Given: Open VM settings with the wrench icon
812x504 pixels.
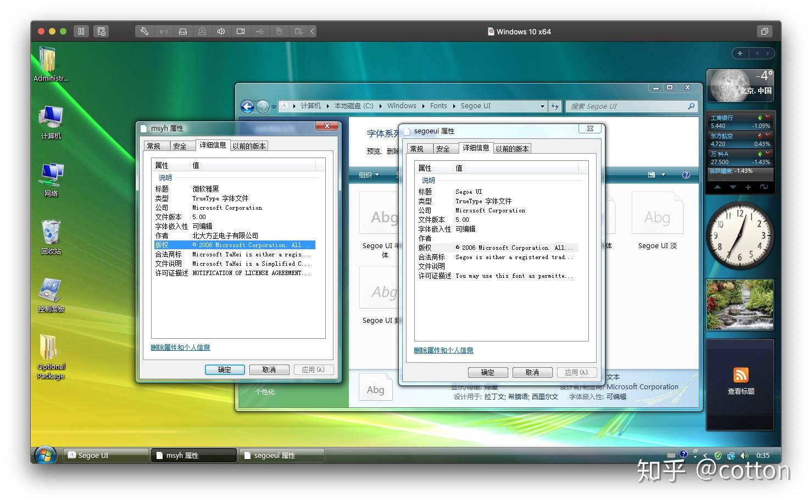Looking at the screenshot, I should [144, 31].
